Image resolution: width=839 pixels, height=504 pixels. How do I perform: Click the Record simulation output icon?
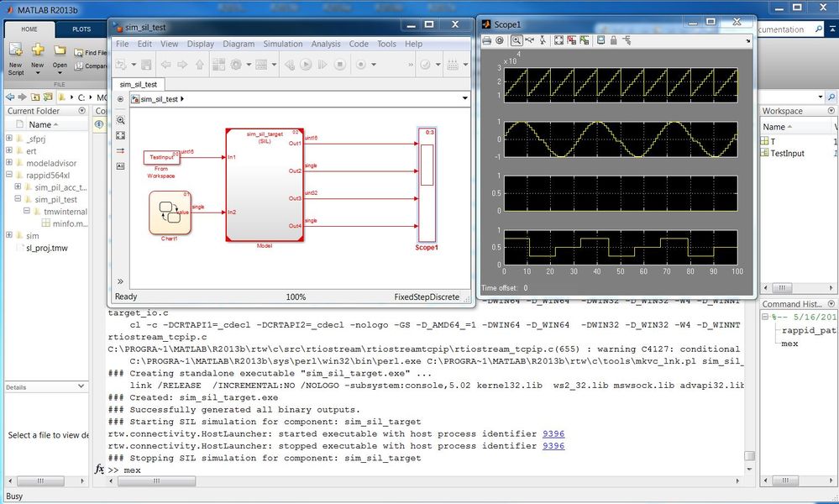click(x=360, y=65)
